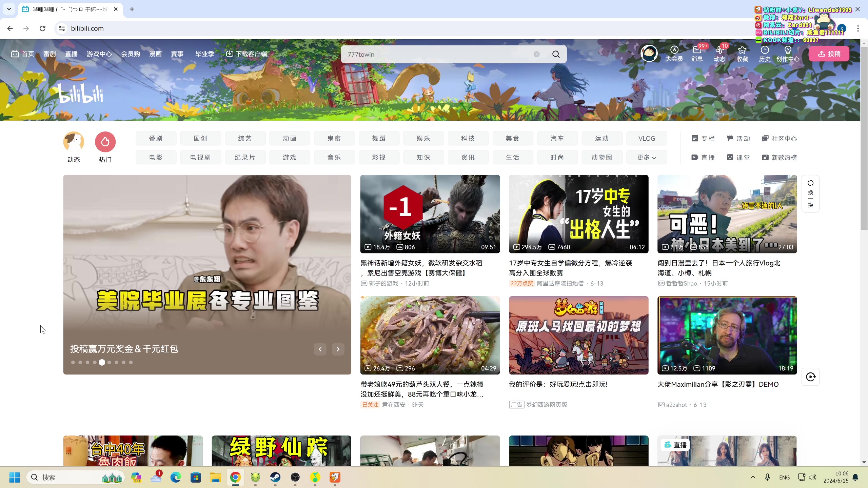Open video title 闯到日漫里去了
868x488 pixels.
click(x=719, y=268)
